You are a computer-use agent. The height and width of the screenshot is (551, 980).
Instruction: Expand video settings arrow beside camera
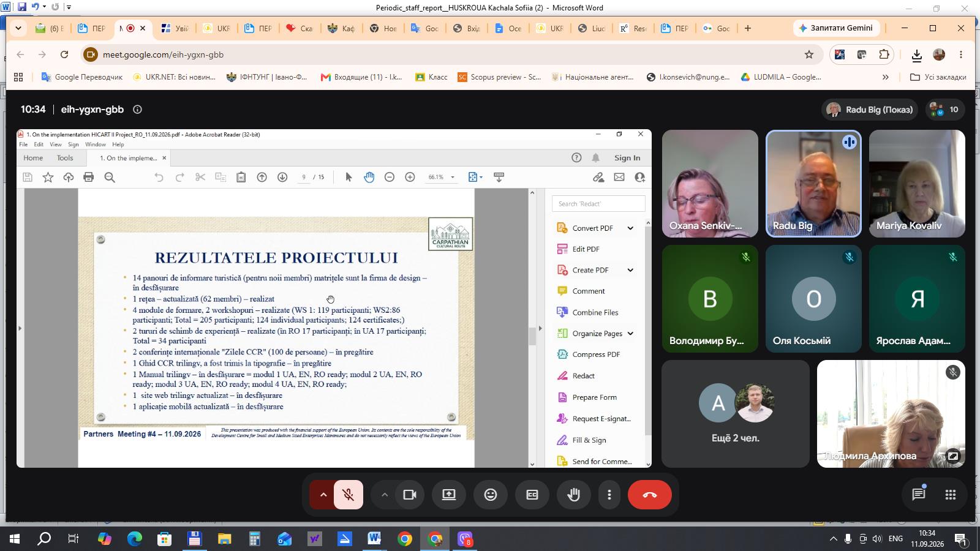coord(384,495)
